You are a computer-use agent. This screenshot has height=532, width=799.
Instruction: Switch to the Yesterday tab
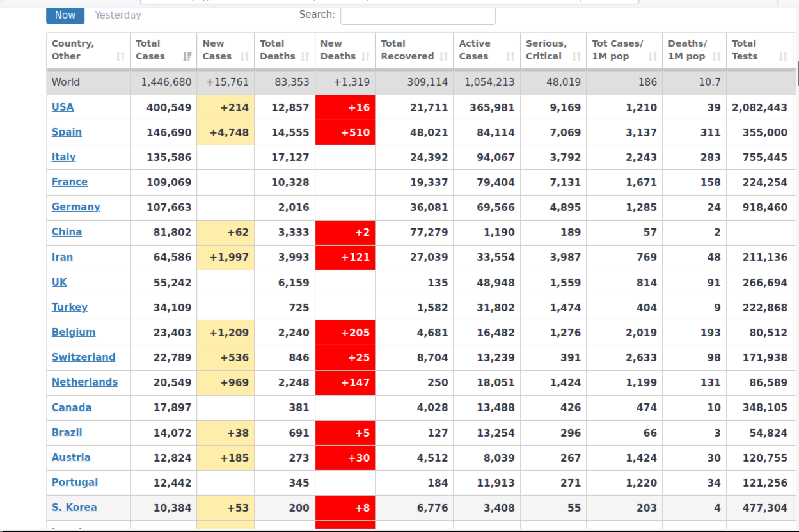[118, 15]
